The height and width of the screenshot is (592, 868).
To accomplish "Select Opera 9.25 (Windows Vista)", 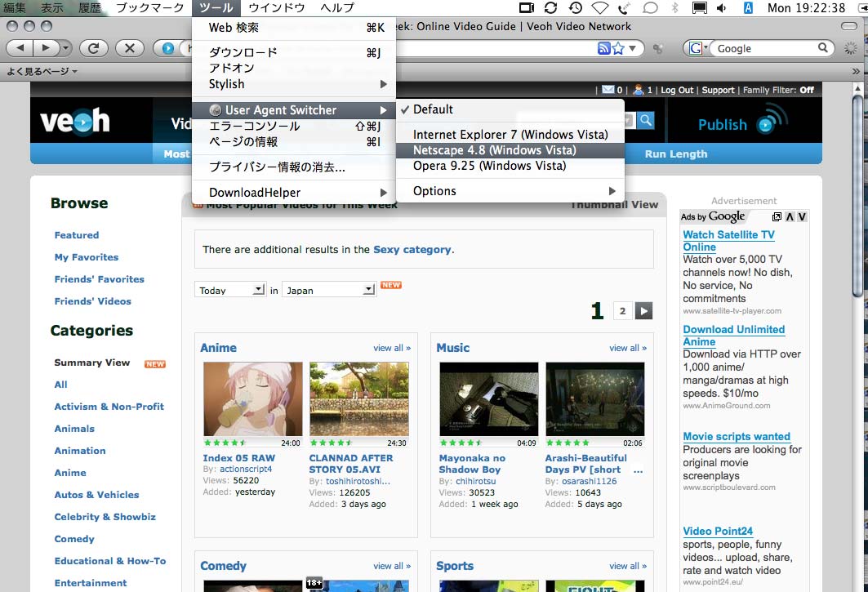I will click(x=510, y=166).
